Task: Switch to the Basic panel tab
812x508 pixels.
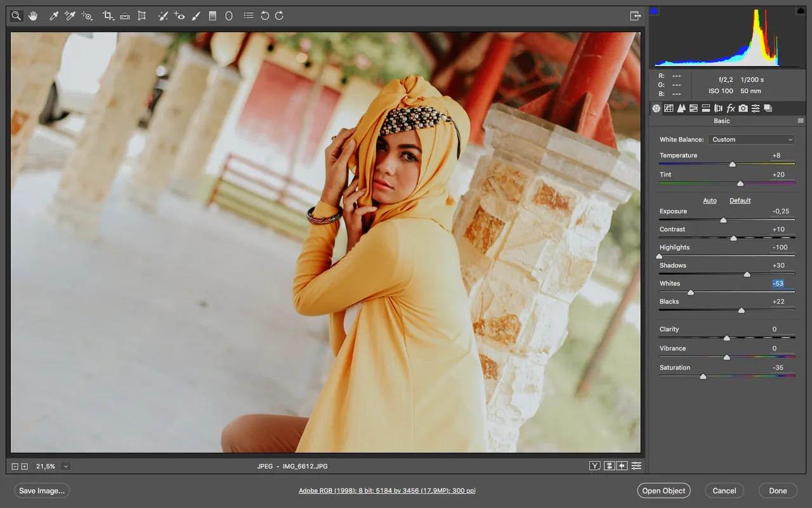Action: coord(656,109)
